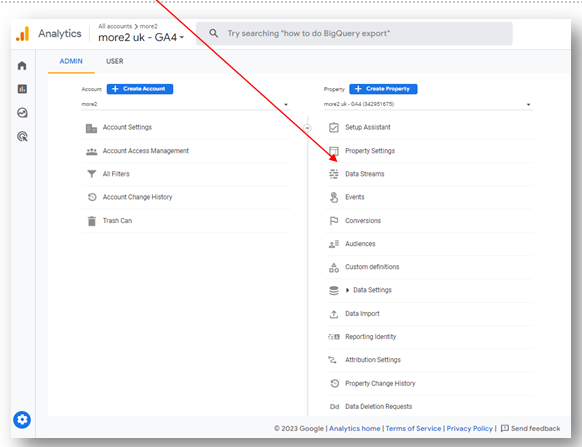Click the Data Settings database icon
Screen dimensions: 582x447
click(334, 290)
